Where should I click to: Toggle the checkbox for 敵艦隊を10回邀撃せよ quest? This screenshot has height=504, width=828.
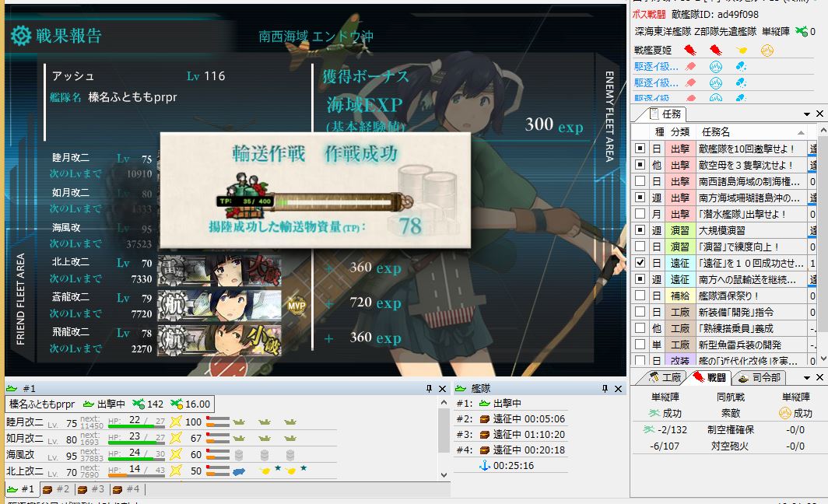(x=640, y=149)
